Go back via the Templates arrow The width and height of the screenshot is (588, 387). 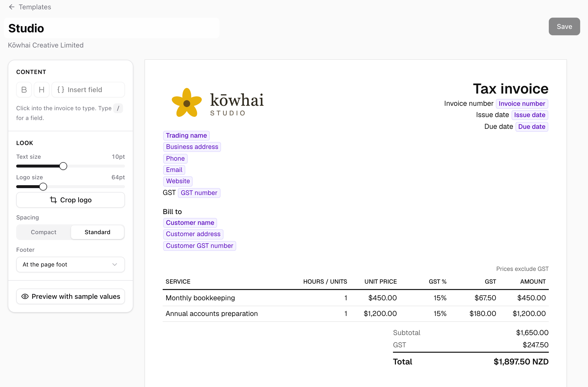12,7
